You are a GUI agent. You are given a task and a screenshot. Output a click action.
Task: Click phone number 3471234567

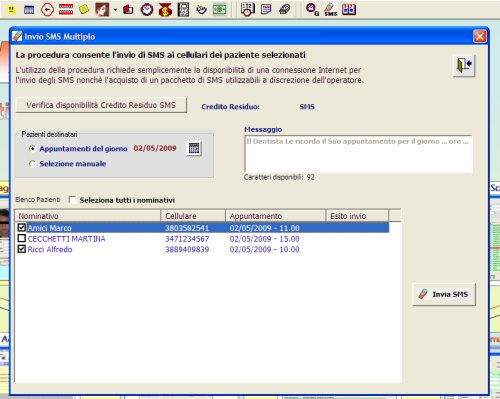coord(187,239)
